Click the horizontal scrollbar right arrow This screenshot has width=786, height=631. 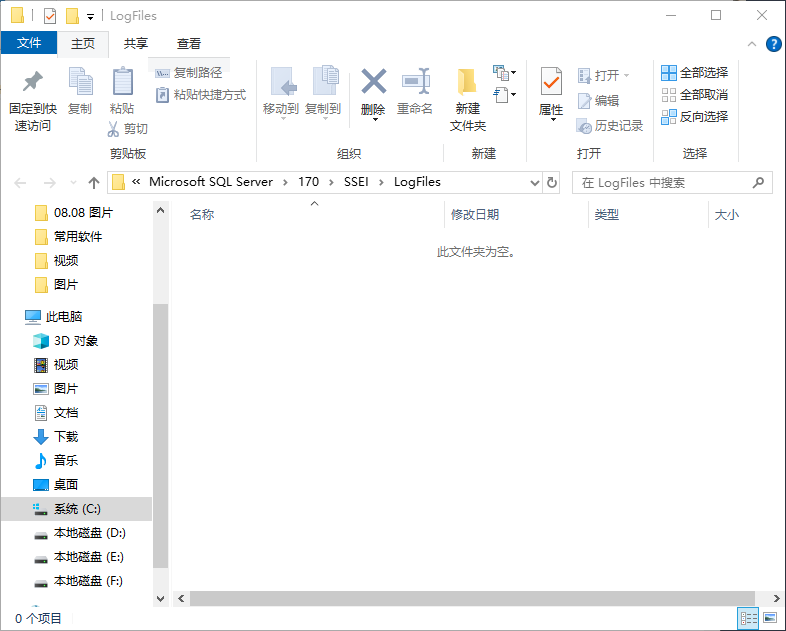(x=776, y=598)
